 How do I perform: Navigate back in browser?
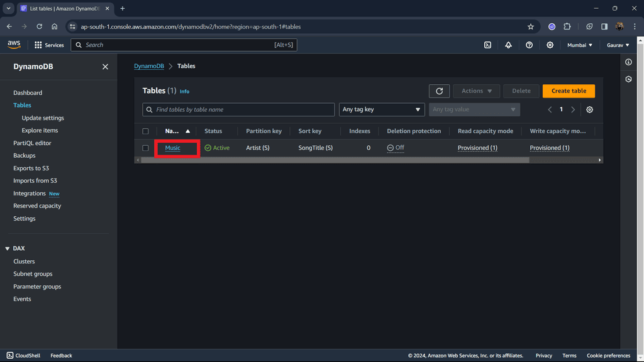tap(9, 26)
